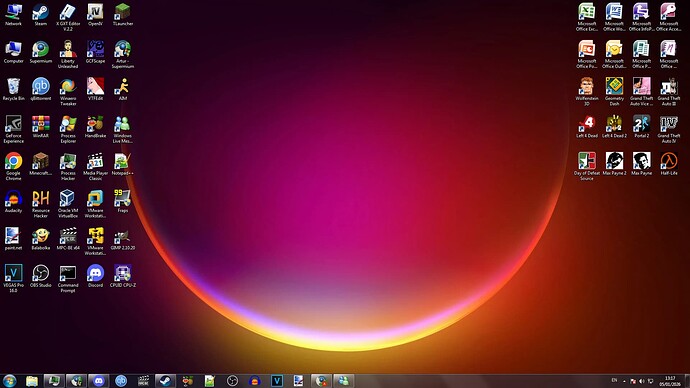Select the Discord desktop shortcut
The height and width of the screenshot is (388, 690).
coord(95,277)
